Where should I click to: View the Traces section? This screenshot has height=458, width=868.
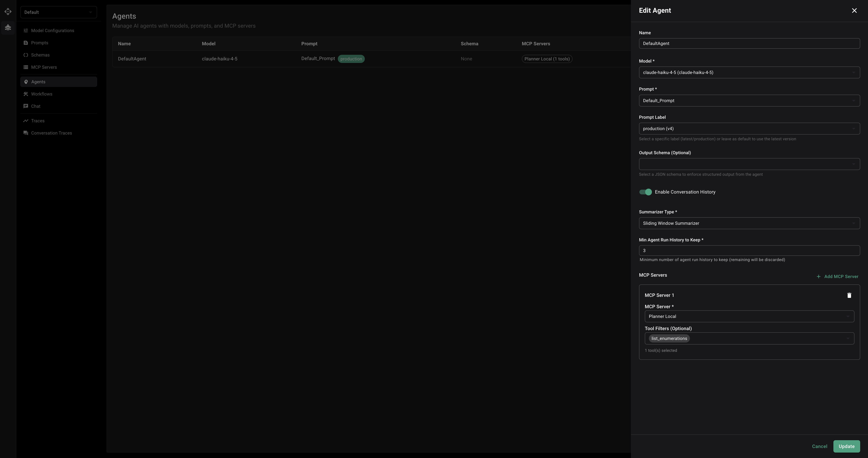pos(37,120)
